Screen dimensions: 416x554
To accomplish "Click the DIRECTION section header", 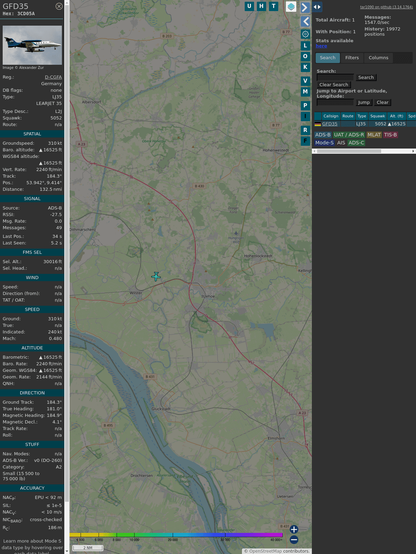I will pos(32,393).
